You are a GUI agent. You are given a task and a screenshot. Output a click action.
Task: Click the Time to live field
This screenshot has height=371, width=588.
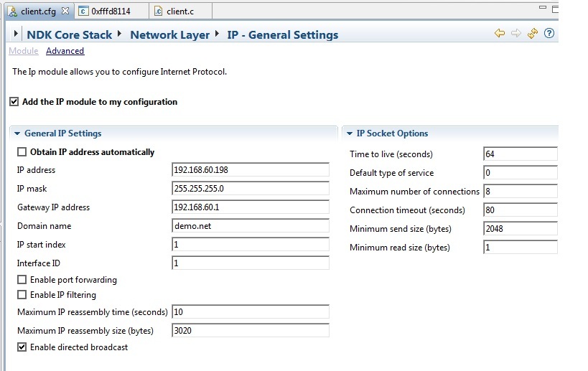coord(521,154)
